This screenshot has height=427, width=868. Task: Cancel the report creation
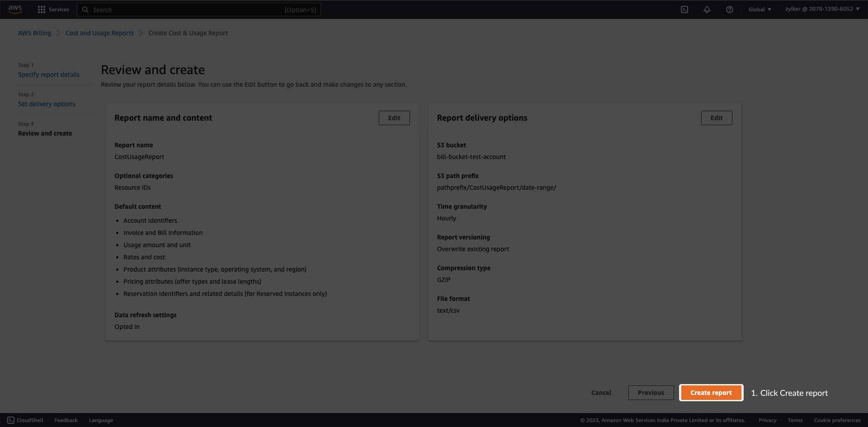601,393
